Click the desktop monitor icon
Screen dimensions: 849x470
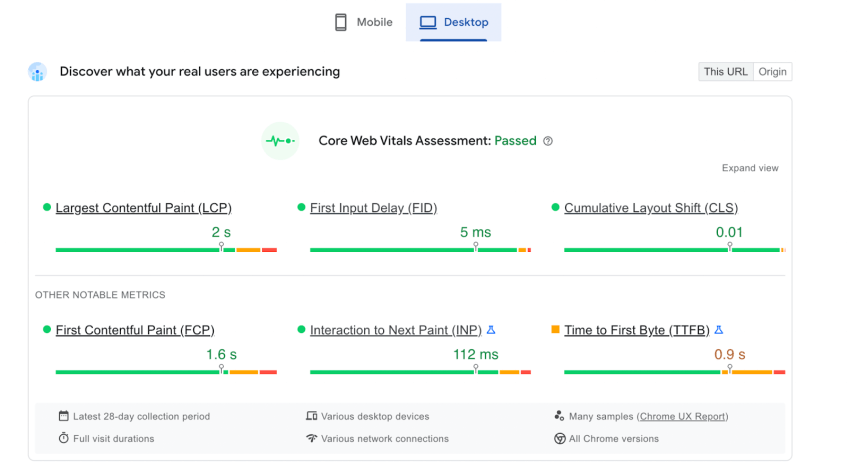428,23
